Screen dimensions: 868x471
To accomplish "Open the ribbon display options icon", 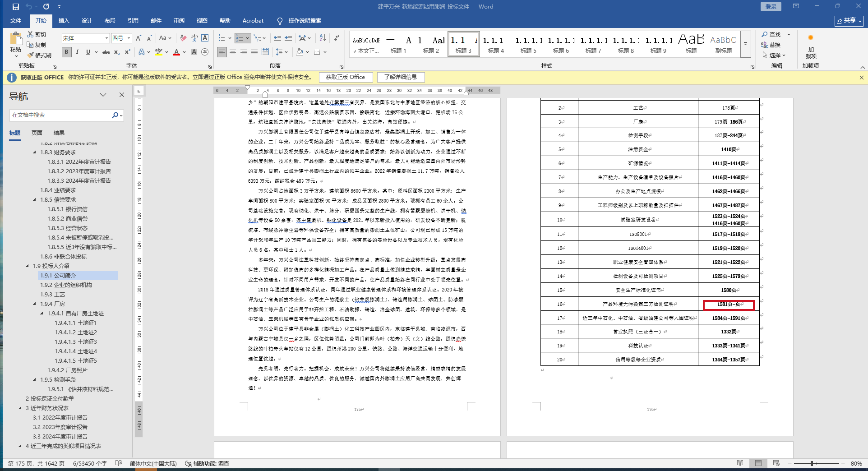I will [x=796, y=6].
